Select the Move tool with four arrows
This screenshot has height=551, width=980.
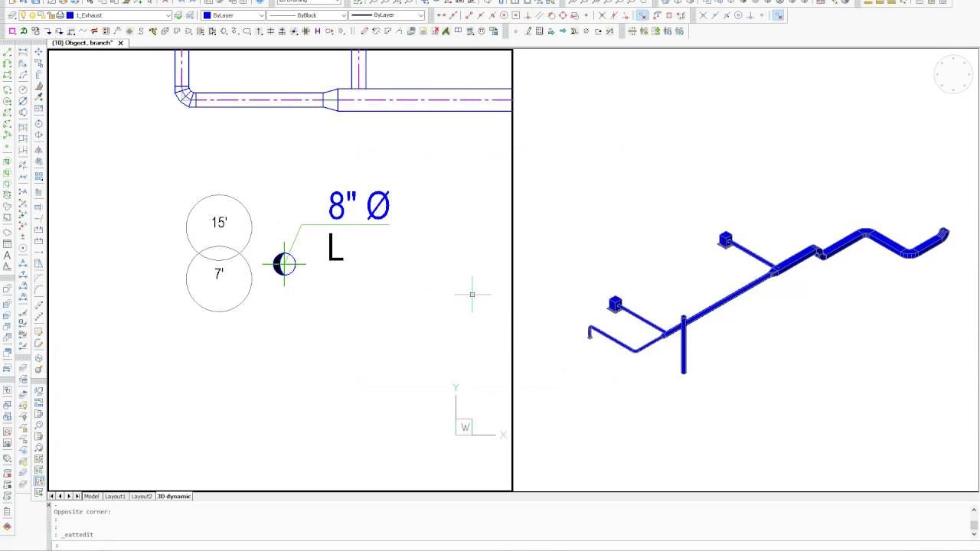point(38,51)
